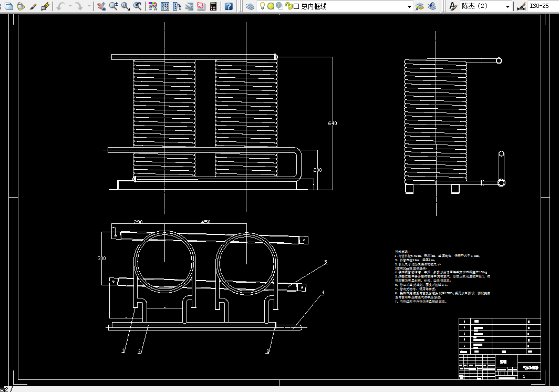Image resolution: width=559 pixels, height=392 pixels.
Task: Click the Pan realtime hand tool
Action: 101,6
